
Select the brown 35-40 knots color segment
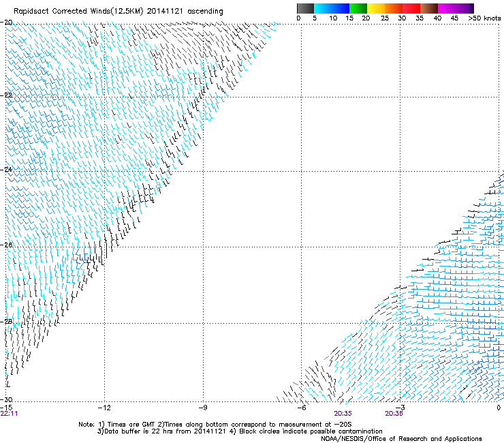pos(429,8)
